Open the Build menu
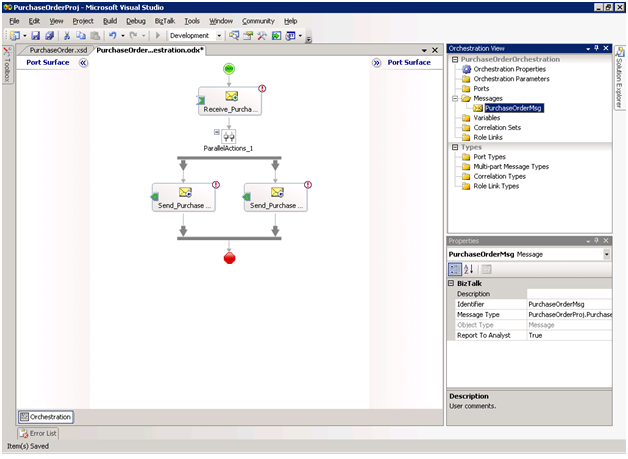 (x=110, y=21)
